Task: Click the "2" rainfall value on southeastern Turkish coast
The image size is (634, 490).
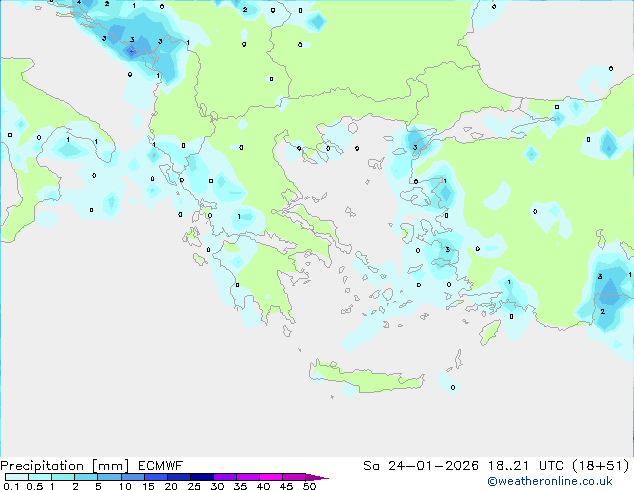Action: pos(602,311)
